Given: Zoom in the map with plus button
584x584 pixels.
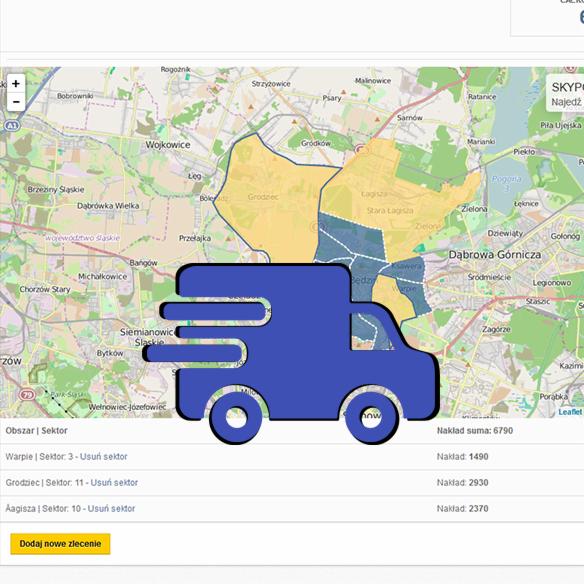Looking at the screenshot, I should point(16,83).
